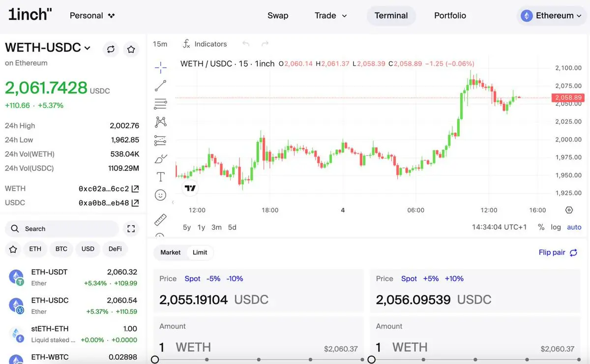Viewport: 590px width, 364px height.
Task: Filter pair list by BTC
Action: click(61, 249)
